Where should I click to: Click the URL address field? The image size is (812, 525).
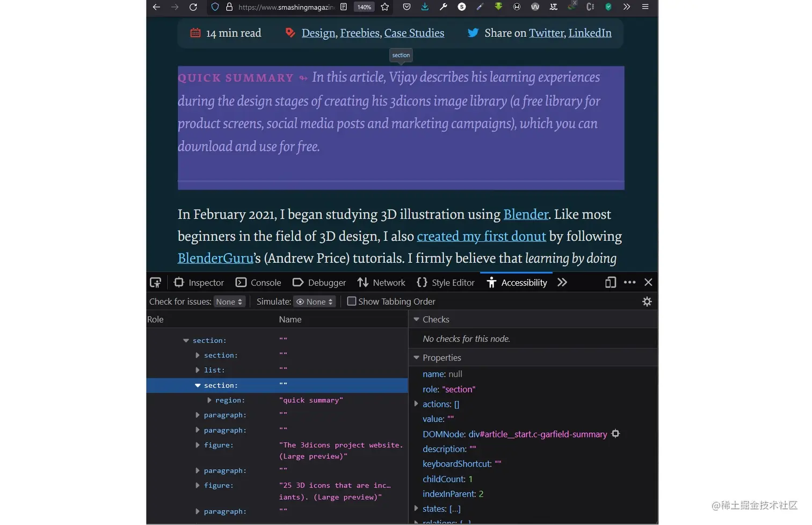click(x=286, y=7)
